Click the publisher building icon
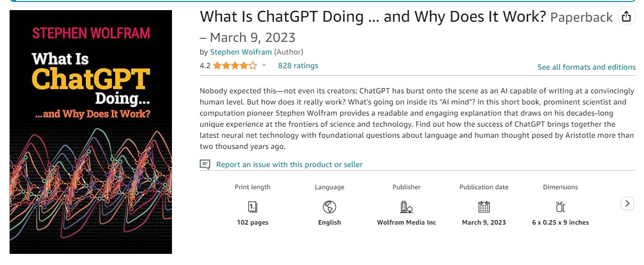 click(x=406, y=206)
